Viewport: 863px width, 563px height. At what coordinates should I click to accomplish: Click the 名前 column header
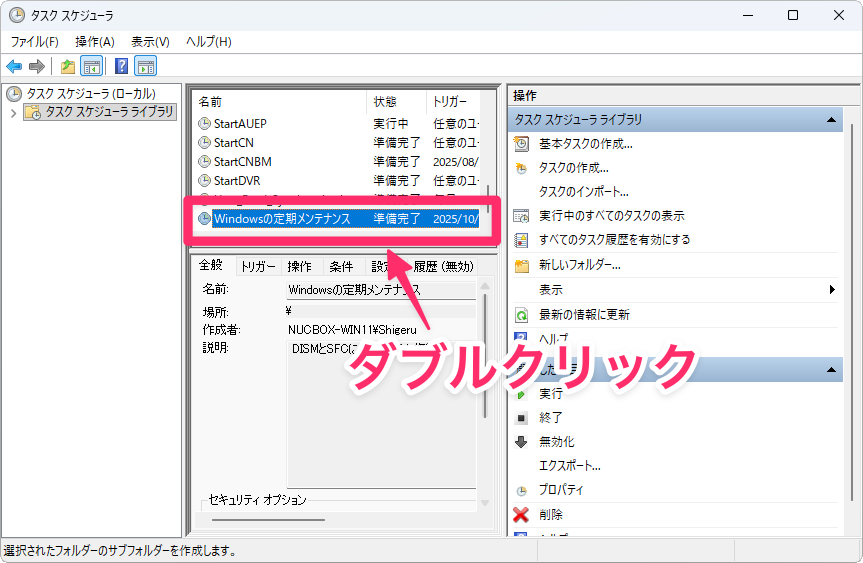(210, 102)
